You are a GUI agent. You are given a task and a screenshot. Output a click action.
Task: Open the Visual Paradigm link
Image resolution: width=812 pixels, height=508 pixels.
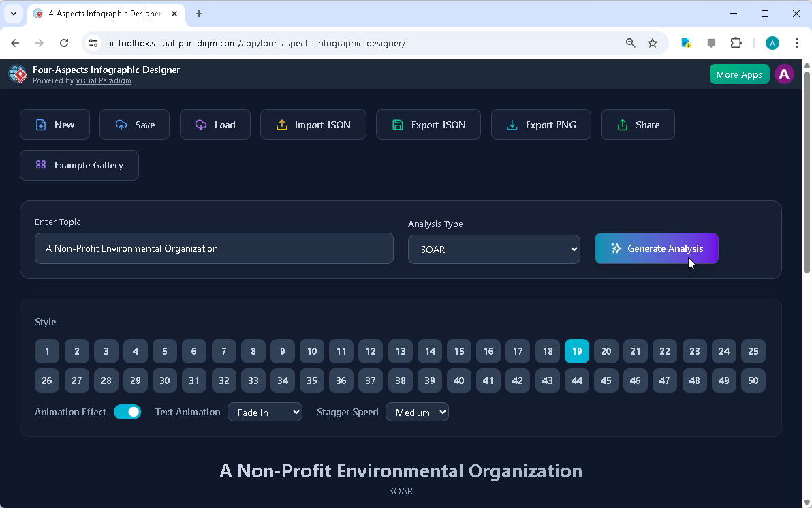point(103,80)
